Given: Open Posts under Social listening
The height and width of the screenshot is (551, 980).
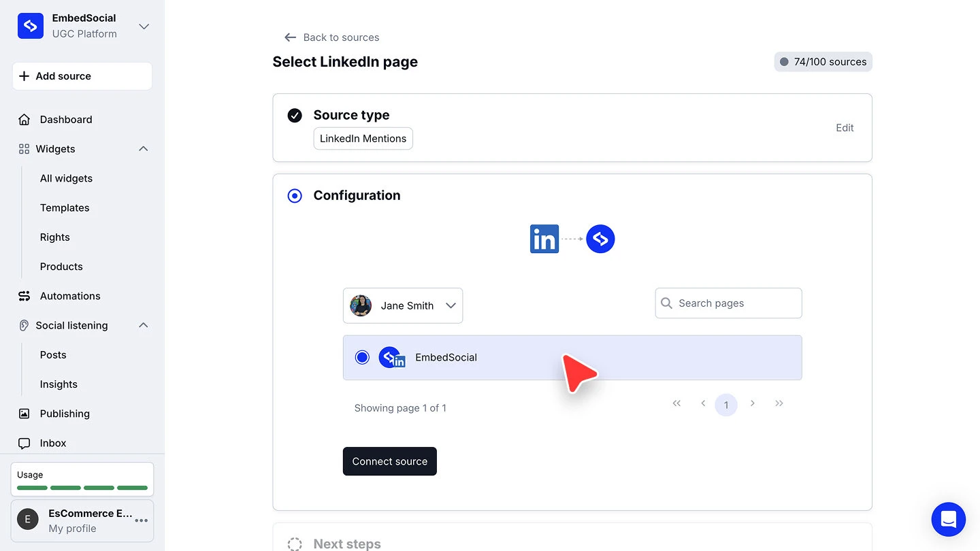Looking at the screenshot, I should (x=53, y=355).
